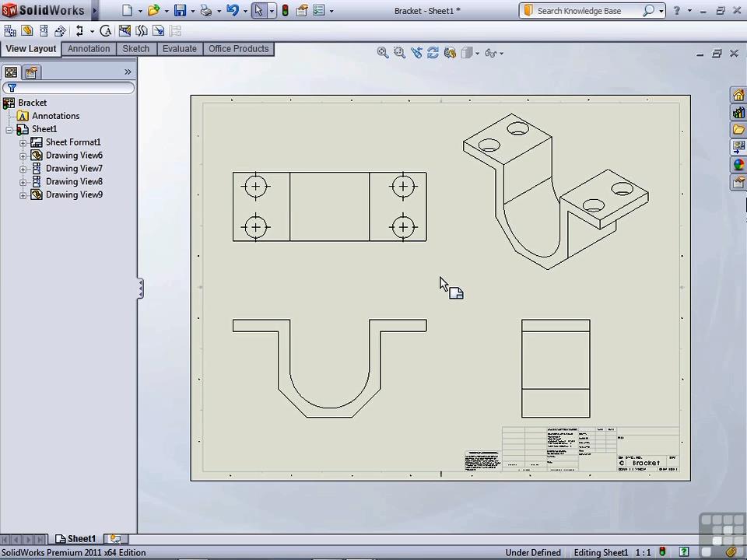The height and width of the screenshot is (560, 747).
Task: Open the New document dropdown arrow
Action: (x=140, y=11)
